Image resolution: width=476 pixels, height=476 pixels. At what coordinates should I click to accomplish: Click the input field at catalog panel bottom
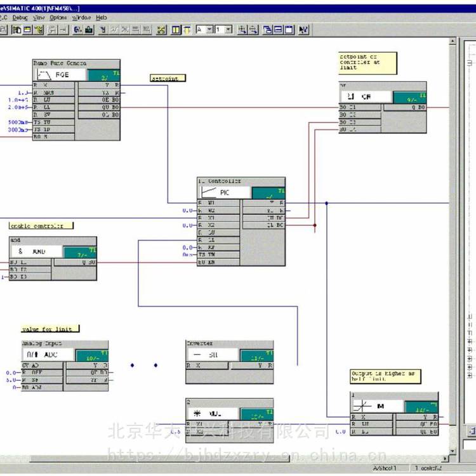pos(470,444)
